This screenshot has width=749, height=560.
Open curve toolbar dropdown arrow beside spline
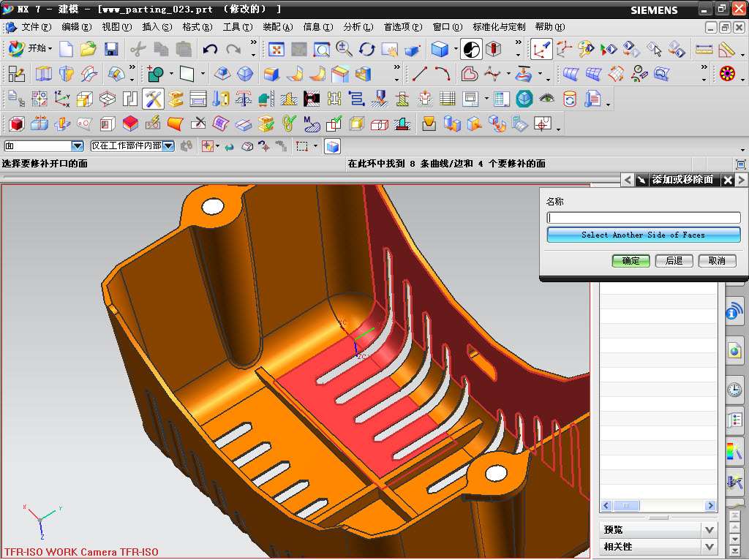(x=508, y=74)
